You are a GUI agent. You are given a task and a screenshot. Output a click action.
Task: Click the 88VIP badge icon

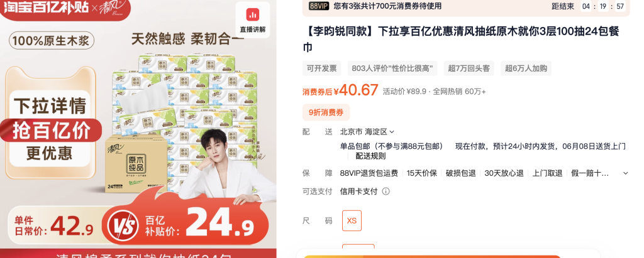click(x=319, y=6)
